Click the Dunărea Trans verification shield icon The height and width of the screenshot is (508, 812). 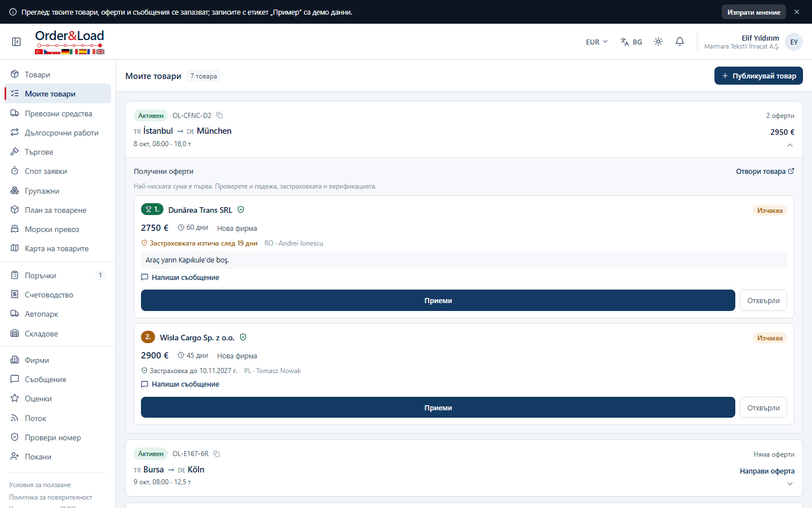pos(241,209)
